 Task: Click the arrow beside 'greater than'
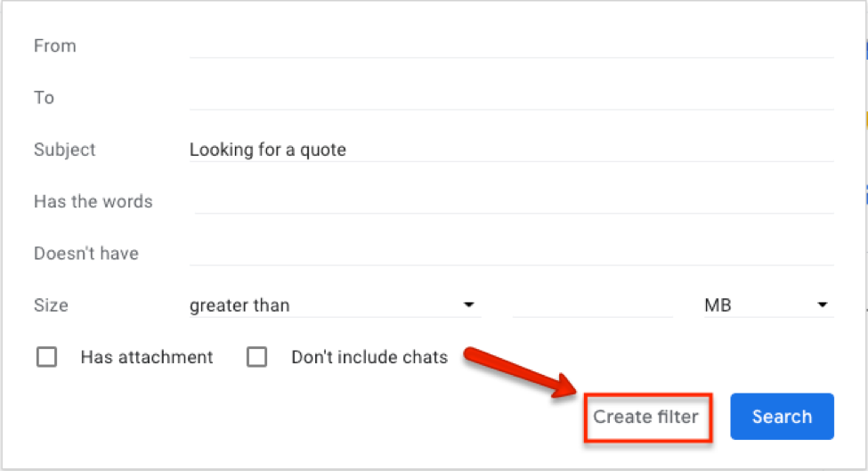click(468, 305)
